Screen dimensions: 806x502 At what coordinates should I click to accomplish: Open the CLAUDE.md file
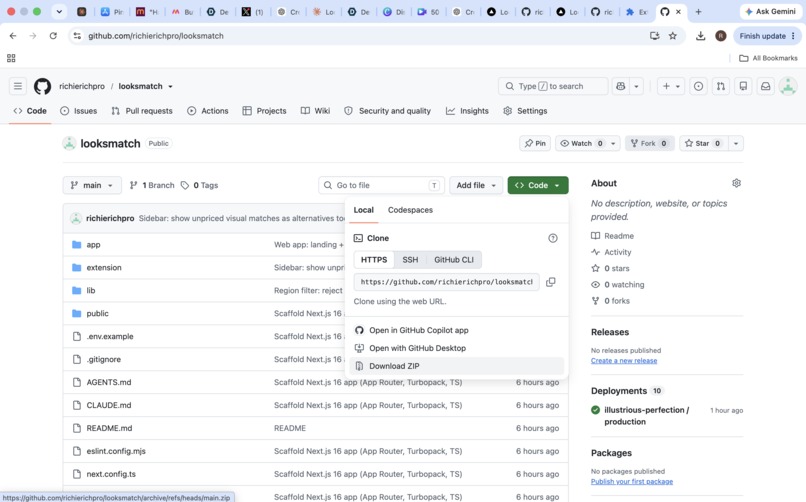[x=108, y=405]
